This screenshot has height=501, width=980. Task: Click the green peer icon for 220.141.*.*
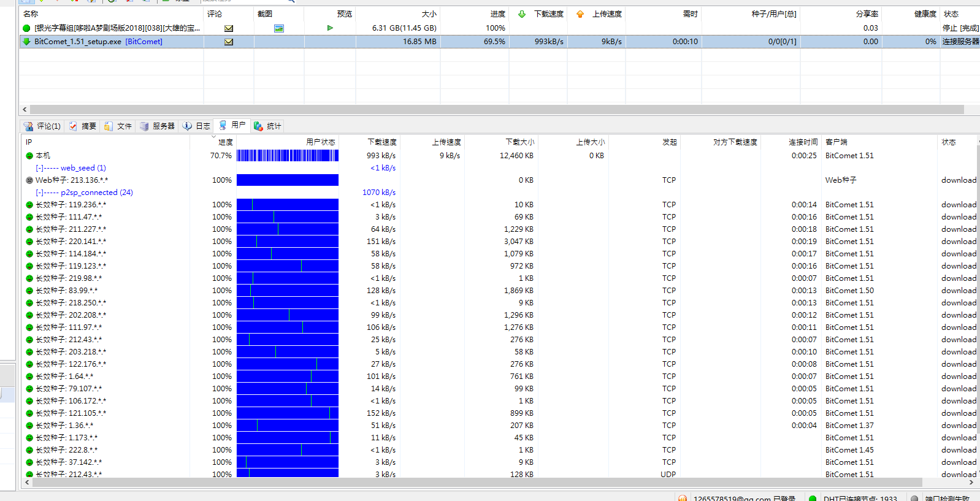29,242
